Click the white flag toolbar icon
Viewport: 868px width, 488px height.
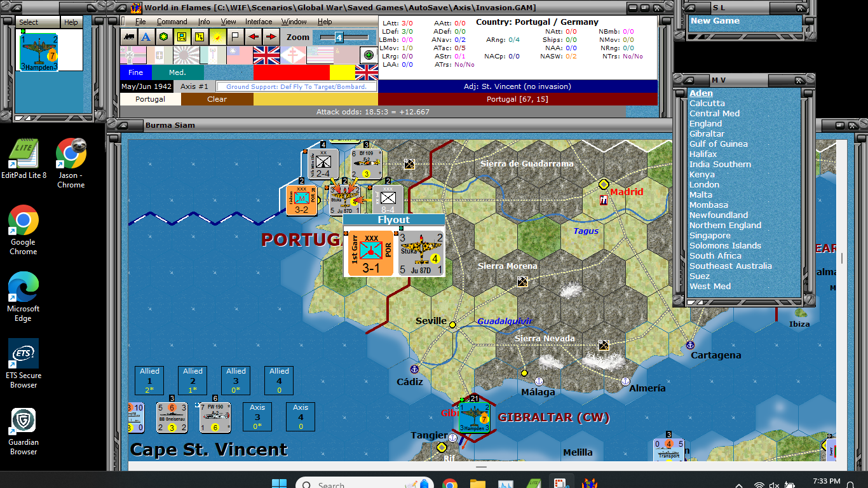pos(235,37)
